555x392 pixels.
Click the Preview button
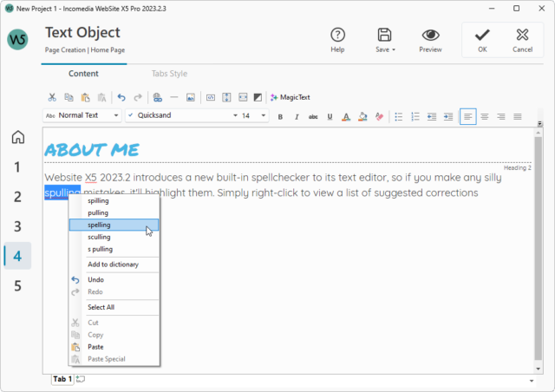430,40
